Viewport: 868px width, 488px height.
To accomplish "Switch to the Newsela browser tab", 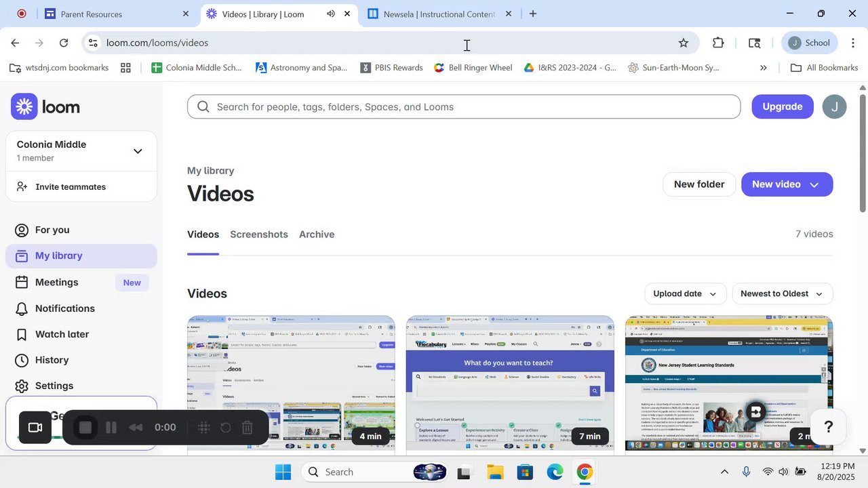I will click(x=438, y=14).
